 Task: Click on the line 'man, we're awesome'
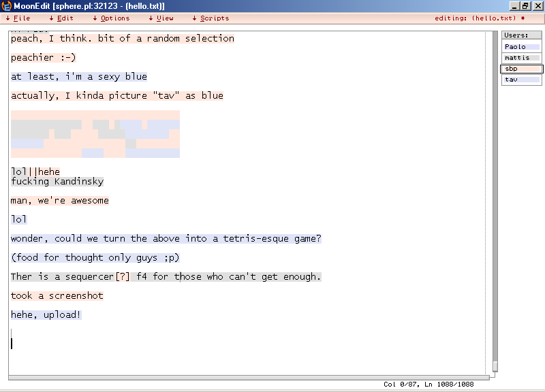pyautogui.click(x=60, y=201)
